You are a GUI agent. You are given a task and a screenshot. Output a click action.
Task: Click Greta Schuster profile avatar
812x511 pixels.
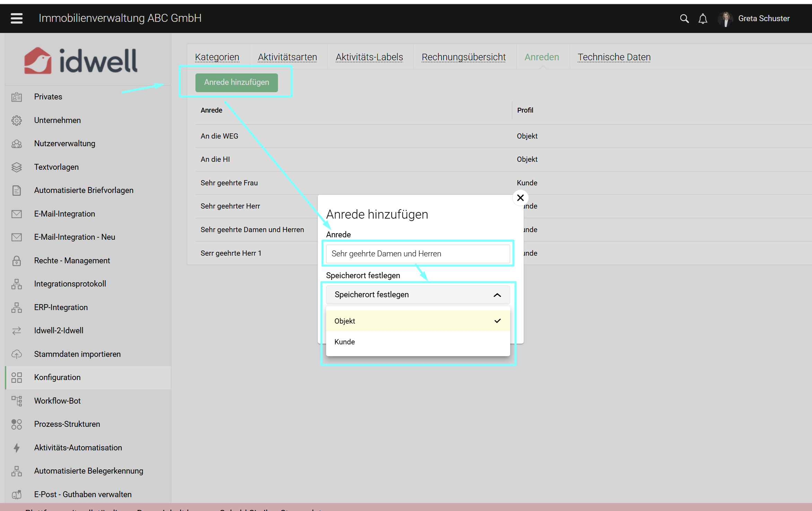tap(726, 19)
